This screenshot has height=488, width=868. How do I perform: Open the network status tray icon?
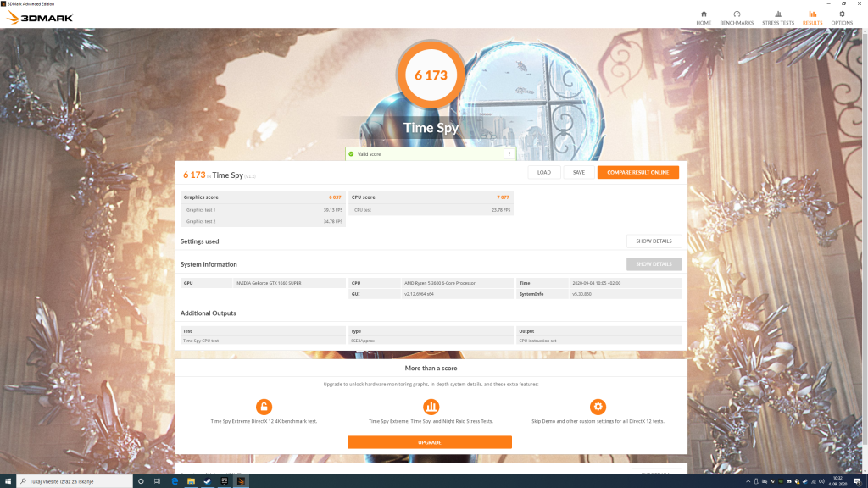(813, 481)
